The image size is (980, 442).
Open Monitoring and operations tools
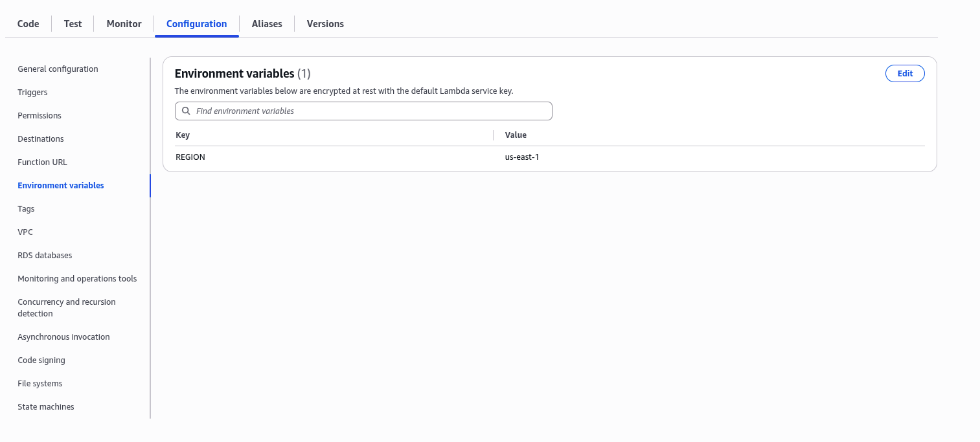tap(77, 279)
